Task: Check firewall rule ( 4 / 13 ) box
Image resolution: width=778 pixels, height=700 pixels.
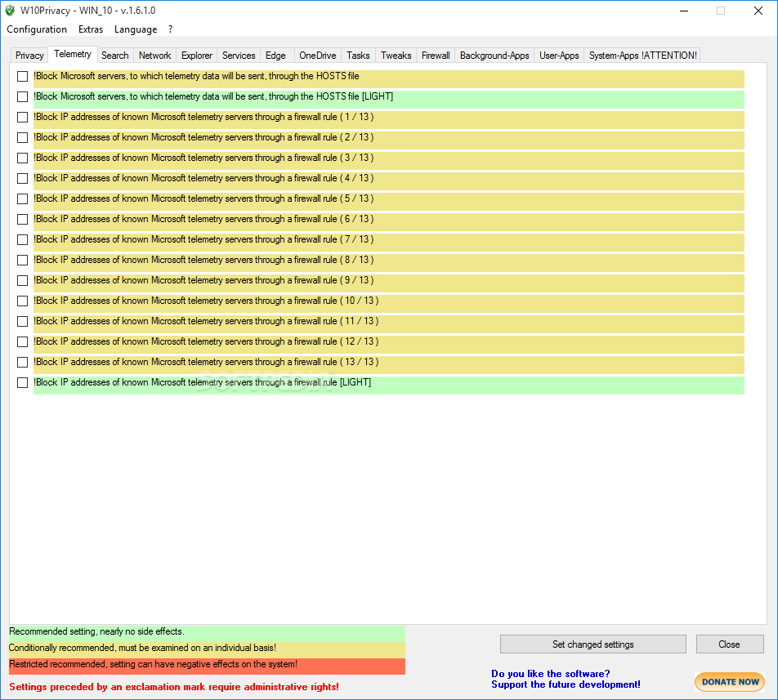Action: (x=22, y=178)
